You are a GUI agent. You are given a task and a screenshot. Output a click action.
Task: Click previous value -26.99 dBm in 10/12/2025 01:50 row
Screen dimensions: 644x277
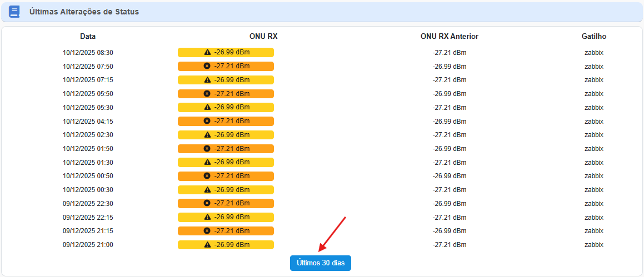tap(450, 149)
